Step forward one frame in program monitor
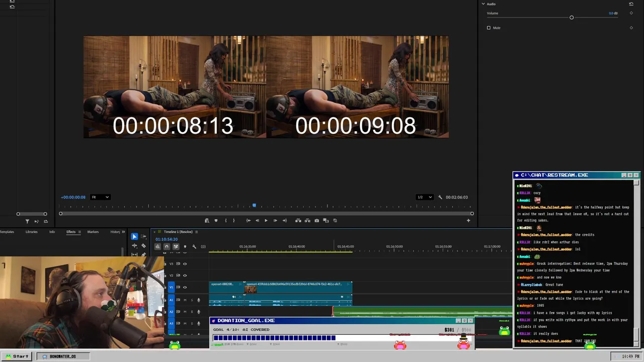The height and width of the screenshot is (362, 644). tap(275, 220)
